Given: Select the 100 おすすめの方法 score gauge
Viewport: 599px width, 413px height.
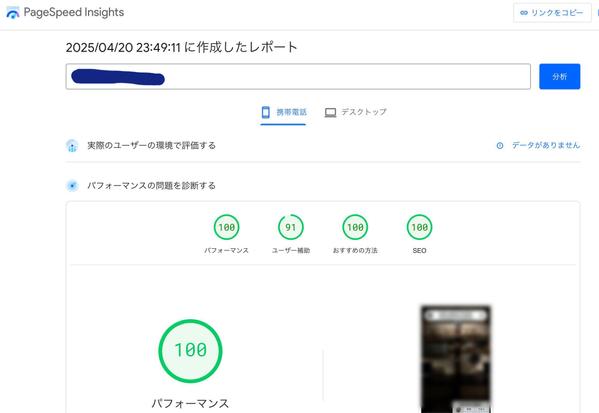Looking at the screenshot, I should (x=355, y=234).
